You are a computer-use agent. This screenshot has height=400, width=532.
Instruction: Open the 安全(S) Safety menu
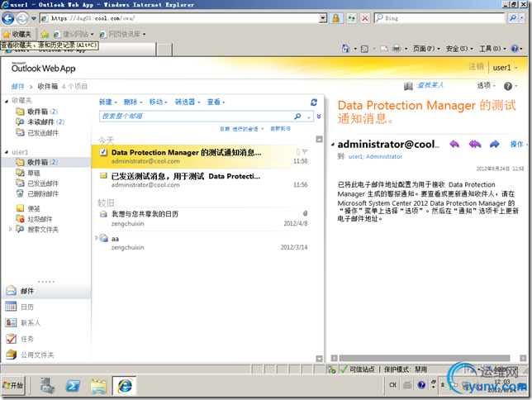tap(459, 49)
